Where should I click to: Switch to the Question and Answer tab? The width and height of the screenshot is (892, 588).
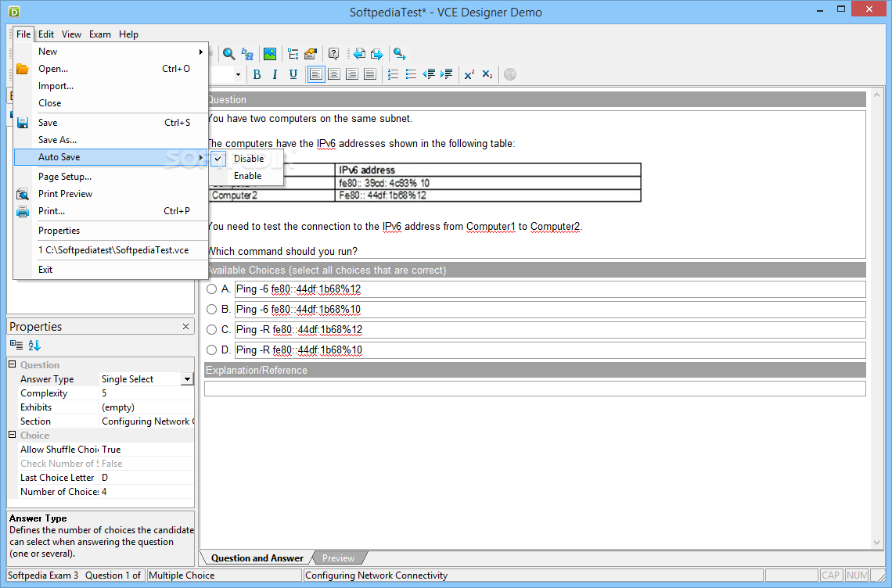(x=257, y=558)
